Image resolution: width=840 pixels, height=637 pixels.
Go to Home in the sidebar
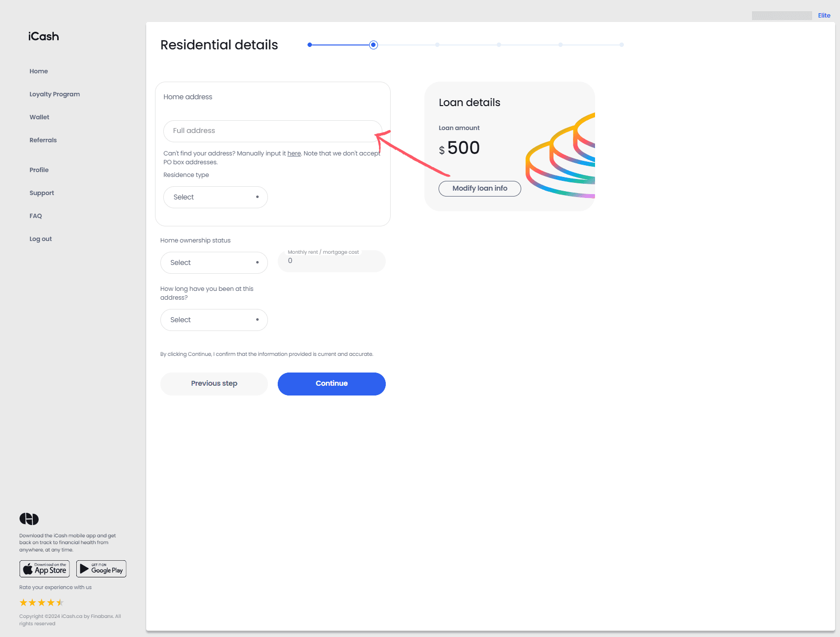click(39, 71)
